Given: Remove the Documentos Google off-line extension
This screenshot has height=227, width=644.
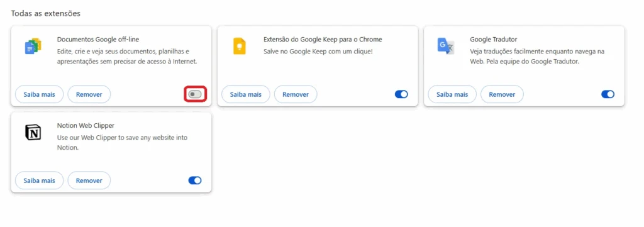Looking at the screenshot, I should click(x=89, y=94).
